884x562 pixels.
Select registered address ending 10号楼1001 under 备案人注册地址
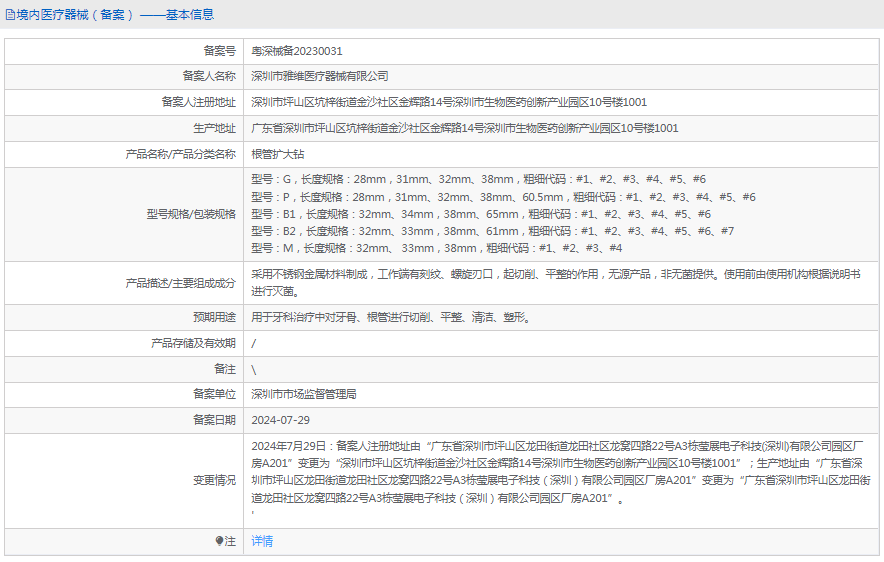[449, 102]
